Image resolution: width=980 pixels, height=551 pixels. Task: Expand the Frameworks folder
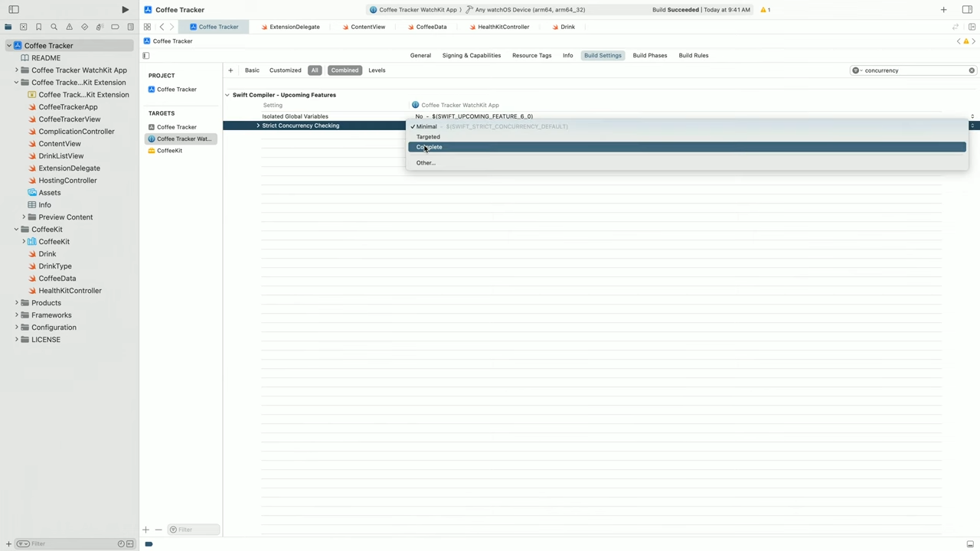(x=16, y=315)
